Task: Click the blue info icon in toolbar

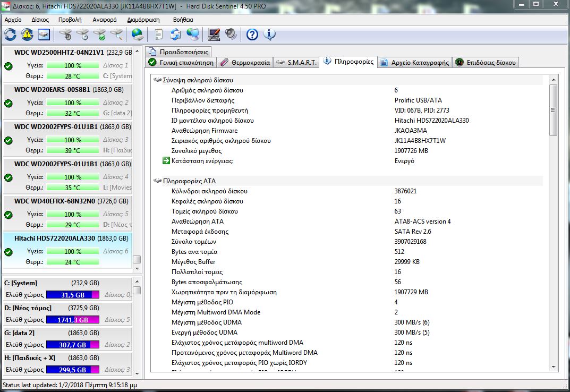Action: point(269,35)
